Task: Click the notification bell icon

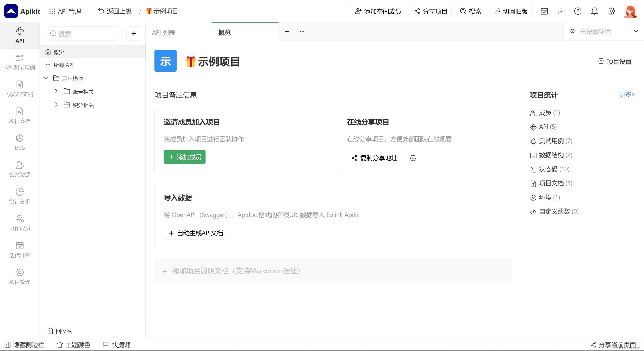Action: (x=594, y=11)
